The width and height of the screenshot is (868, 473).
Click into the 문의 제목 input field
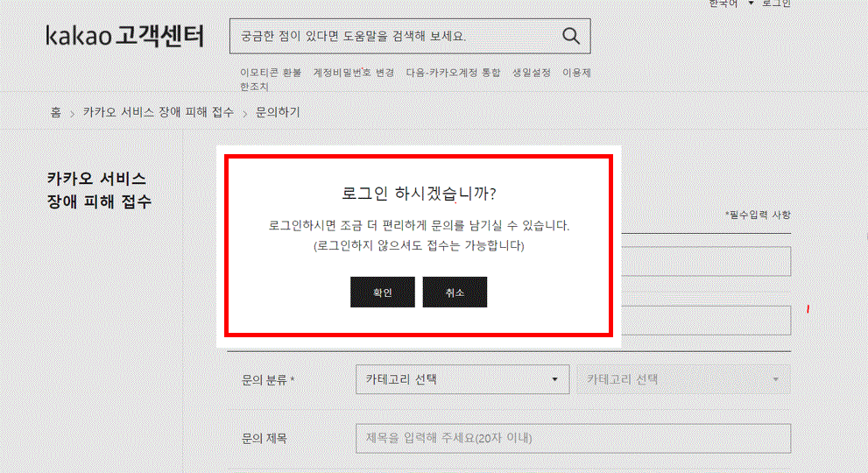(573, 438)
